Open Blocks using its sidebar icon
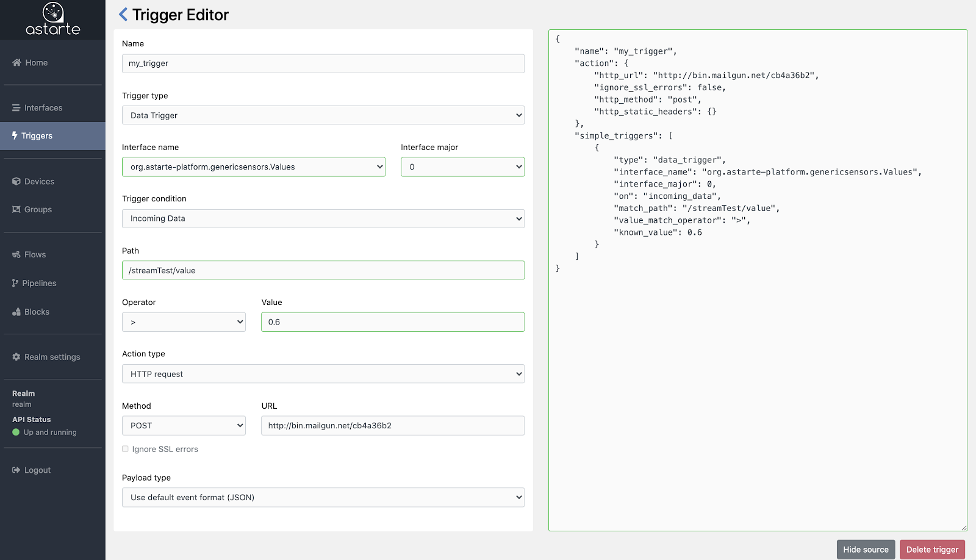 15,312
